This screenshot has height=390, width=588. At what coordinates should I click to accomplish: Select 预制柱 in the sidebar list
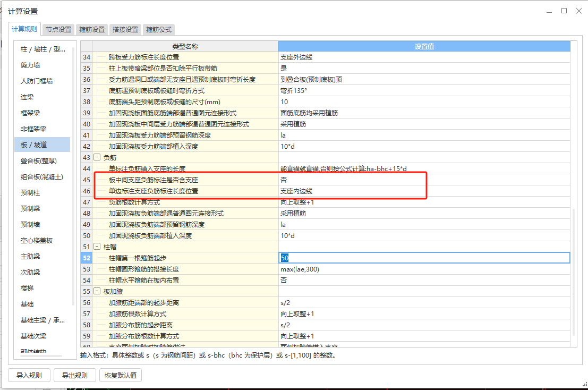[42, 193]
